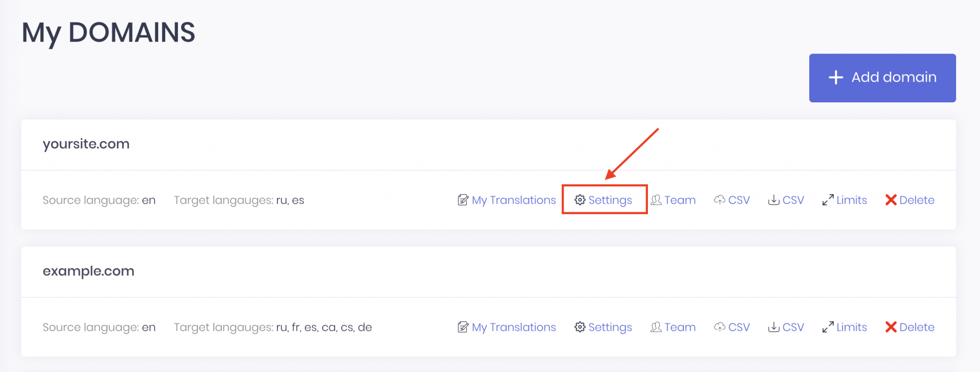This screenshot has height=372, width=980.
Task: Click the example.com domain title
Action: click(89, 271)
